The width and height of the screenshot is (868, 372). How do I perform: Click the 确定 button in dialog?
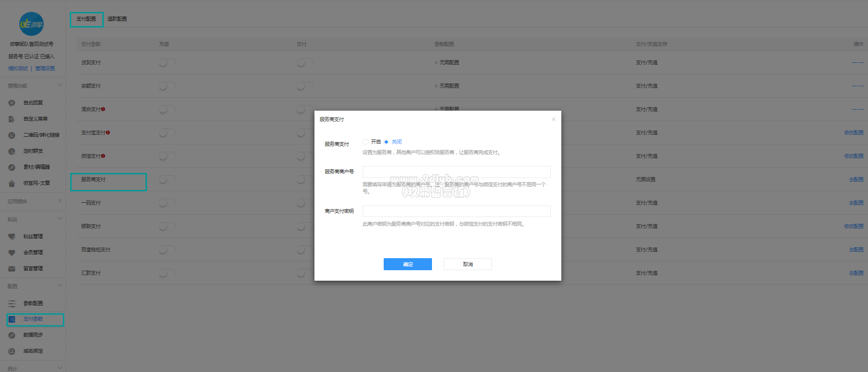coord(408,264)
